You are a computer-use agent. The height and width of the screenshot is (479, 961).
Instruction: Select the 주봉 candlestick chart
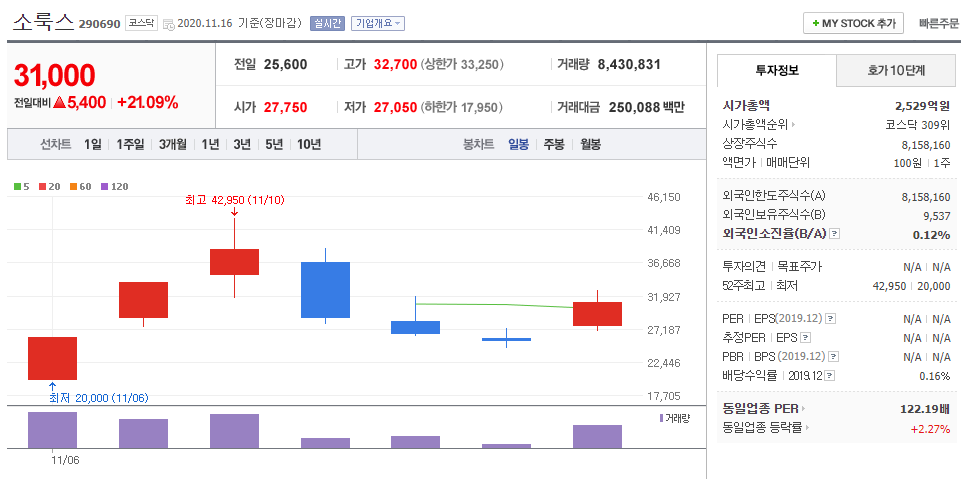tap(554, 145)
